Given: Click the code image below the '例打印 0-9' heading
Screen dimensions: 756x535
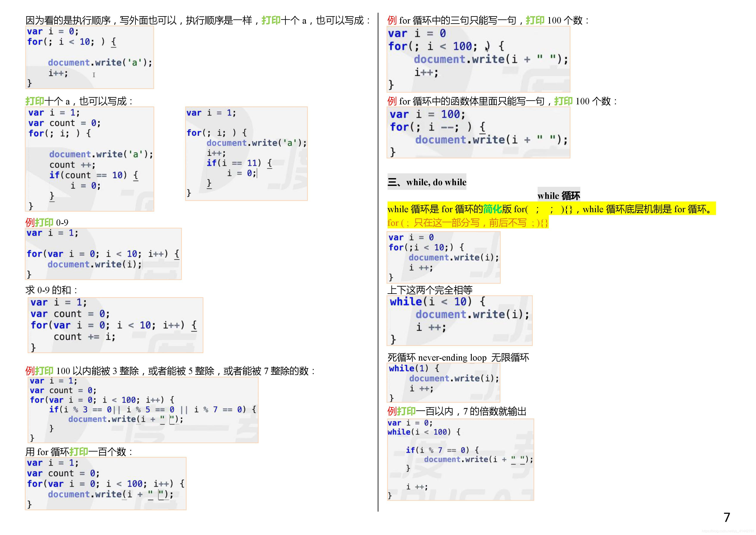Looking at the screenshot, I should 103,254.
